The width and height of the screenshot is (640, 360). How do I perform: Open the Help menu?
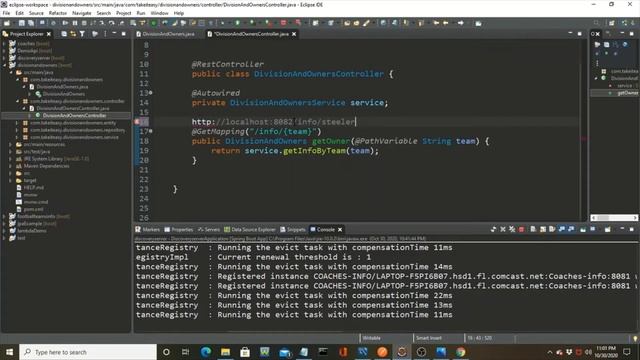[x=178, y=13]
